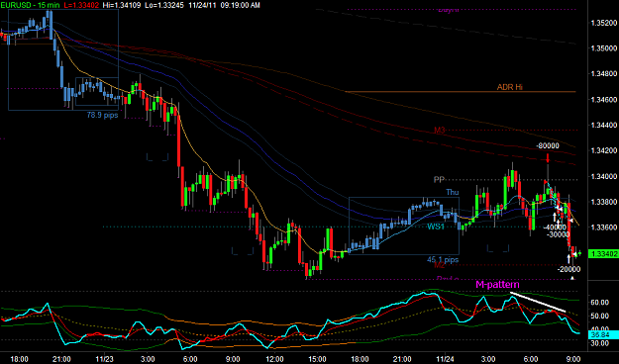
Task: Click the green 1.33402 current price tag
Action: click(x=603, y=254)
